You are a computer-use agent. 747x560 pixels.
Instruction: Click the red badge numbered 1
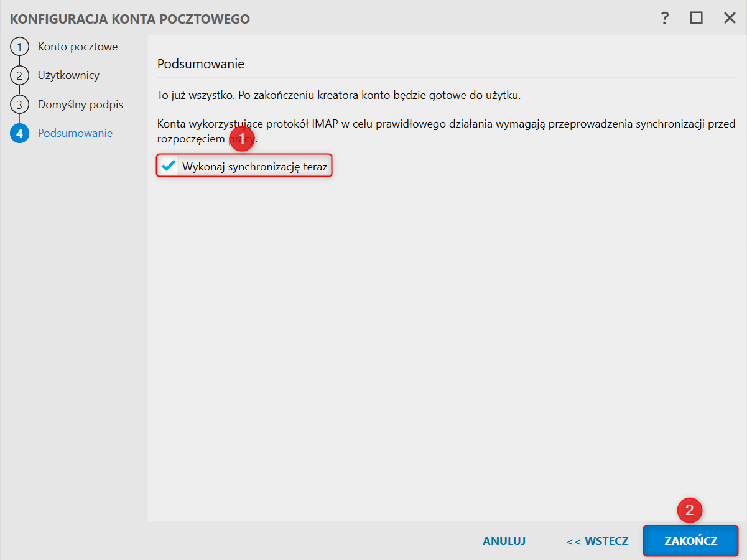pos(242,139)
